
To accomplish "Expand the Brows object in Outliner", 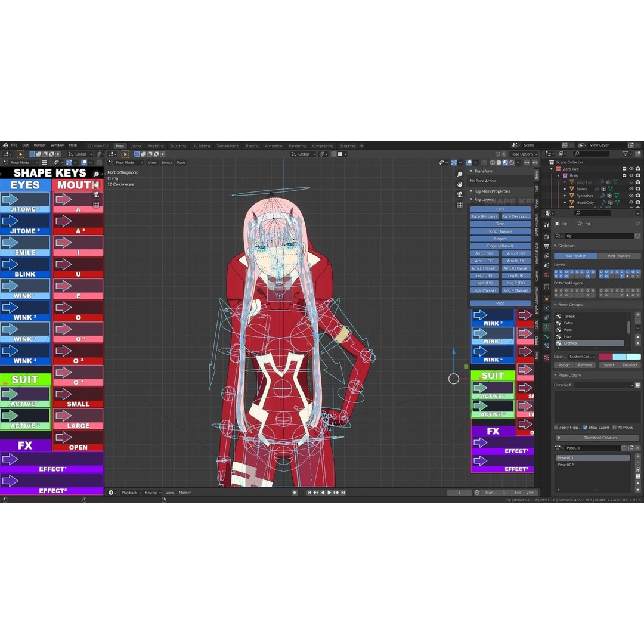I will (x=565, y=189).
